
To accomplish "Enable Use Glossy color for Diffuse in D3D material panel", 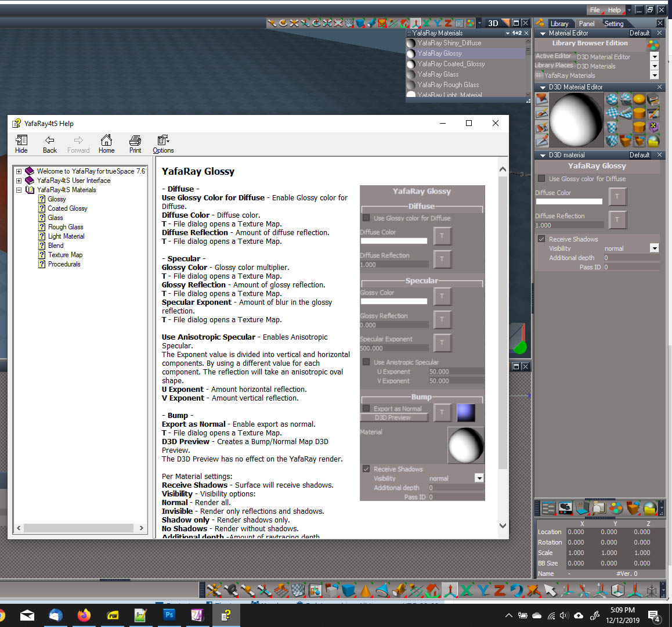I will [x=541, y=178].
